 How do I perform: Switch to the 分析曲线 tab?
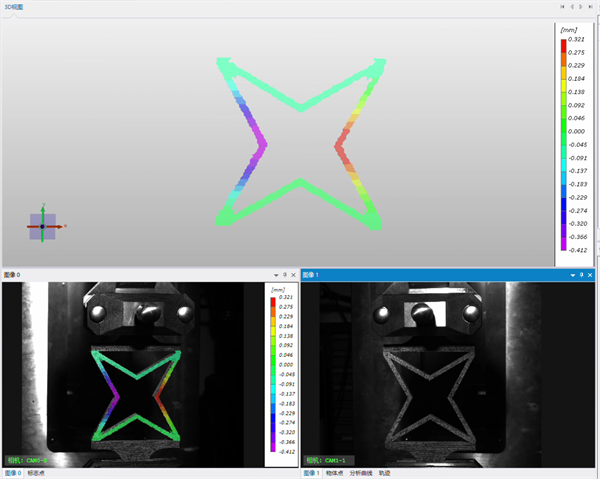[x=361, y=473]
